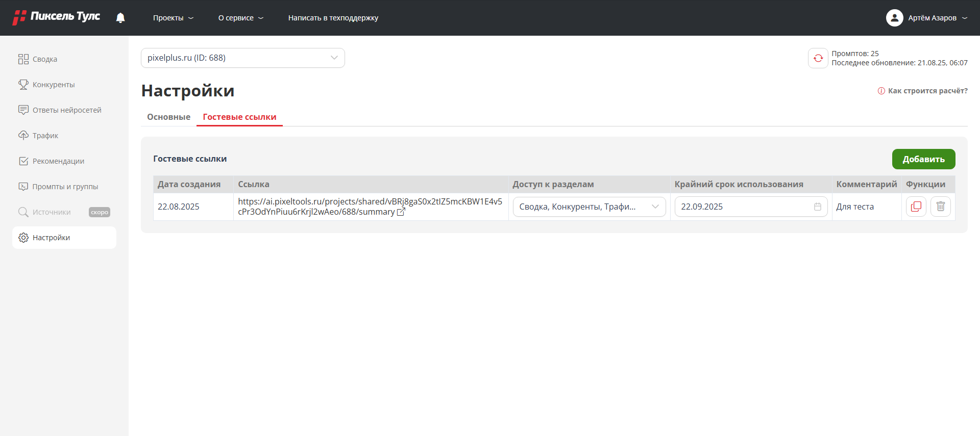Select the Гостевые ссылки tab
The height and width of the screenshot is (436, 980).
click(x=240, y=117)
